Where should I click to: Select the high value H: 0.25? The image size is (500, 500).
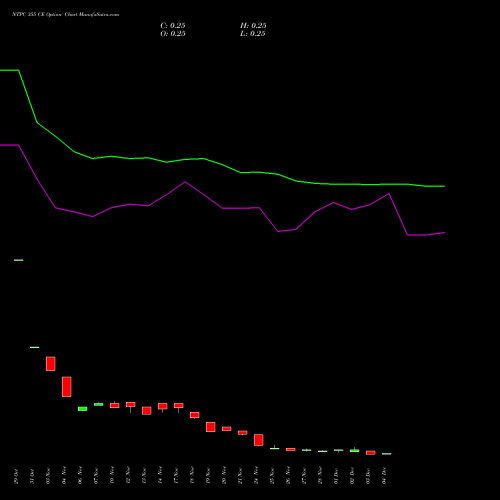253,26
